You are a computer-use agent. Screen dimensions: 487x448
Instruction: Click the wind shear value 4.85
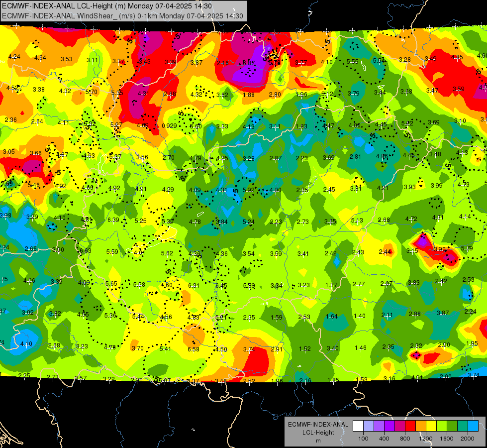[457, 57]
